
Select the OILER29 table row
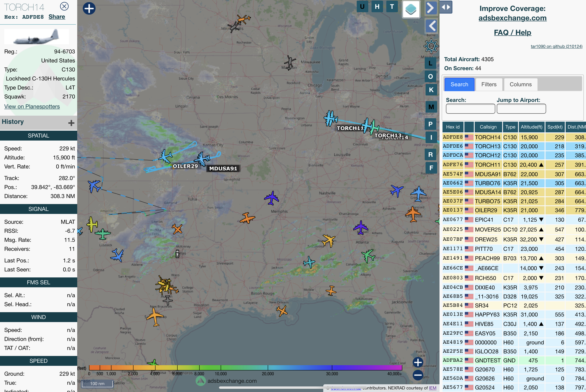coord(514,210)
